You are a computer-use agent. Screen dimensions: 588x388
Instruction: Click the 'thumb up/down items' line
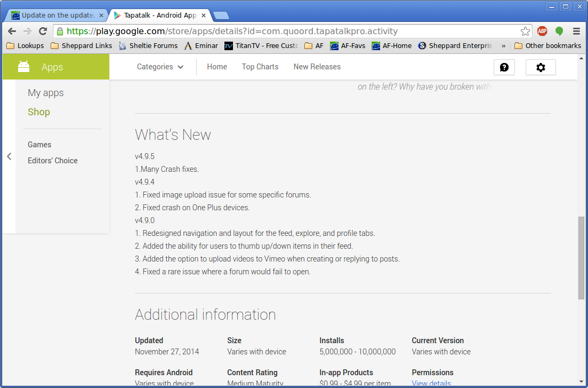click(244, 246)
